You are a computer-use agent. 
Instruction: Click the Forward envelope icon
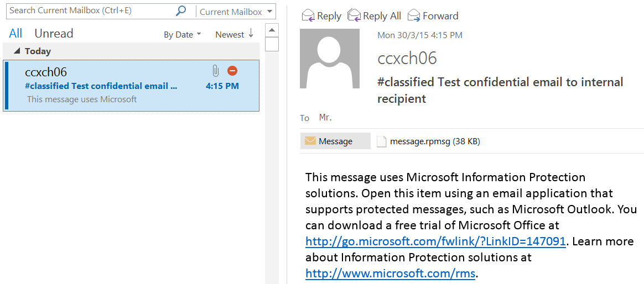[414, 16]
